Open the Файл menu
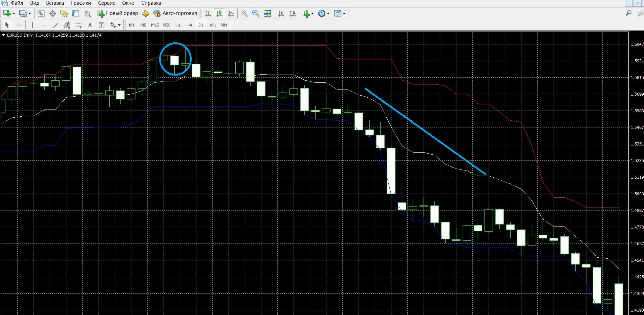 tap(17, 3)
